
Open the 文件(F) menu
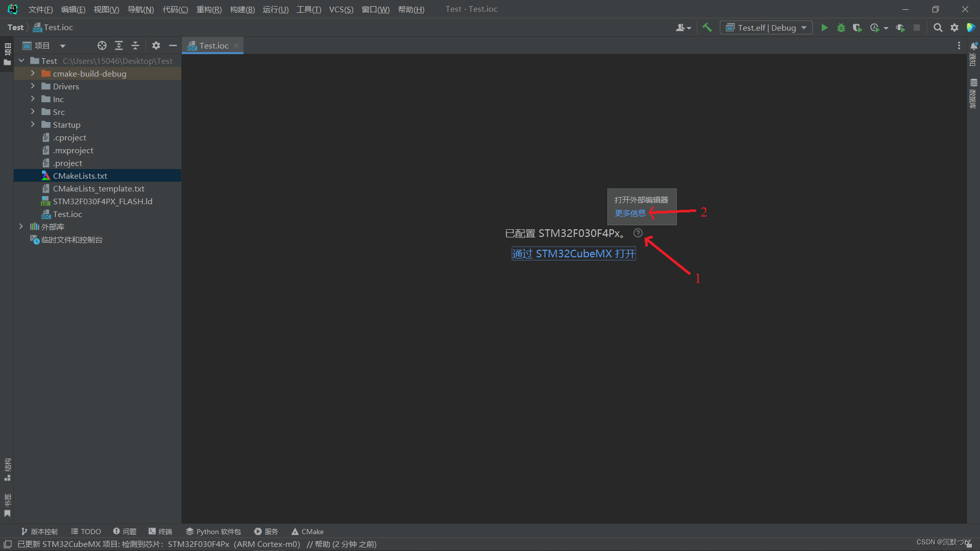click(40, 9)
